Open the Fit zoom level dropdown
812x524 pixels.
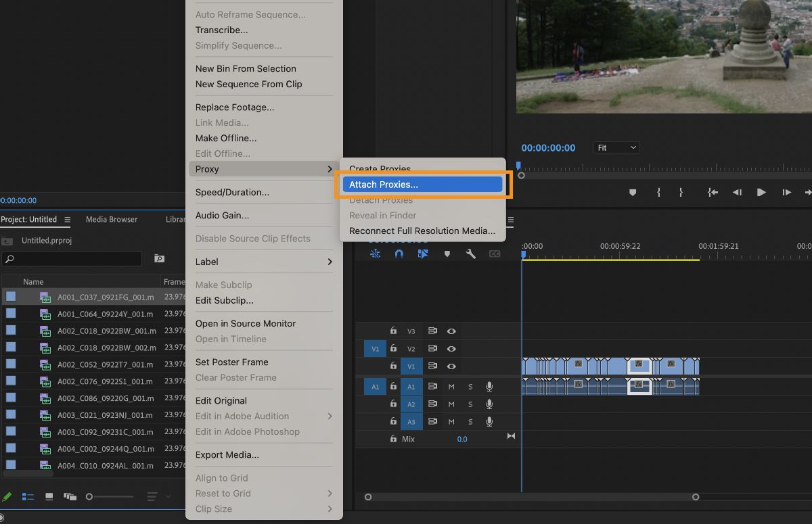(614, 147)
